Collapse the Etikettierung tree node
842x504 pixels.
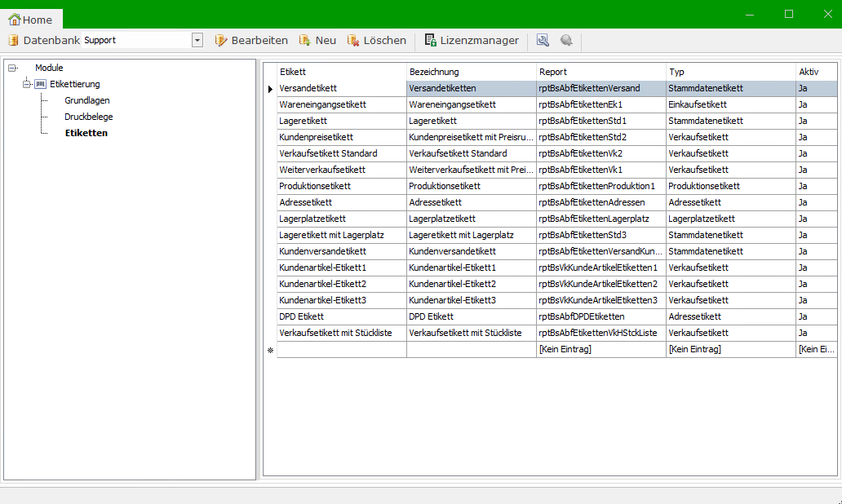point(27,84)
